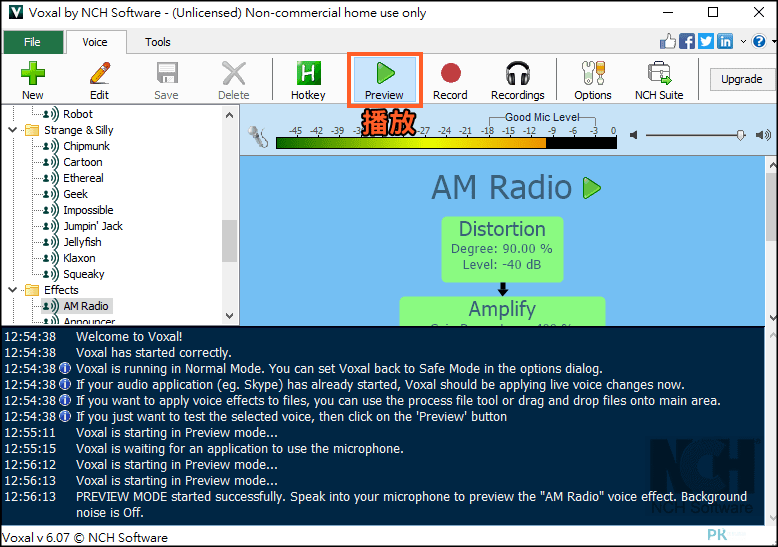Select the Jellyfish voice

click(82, 242)
